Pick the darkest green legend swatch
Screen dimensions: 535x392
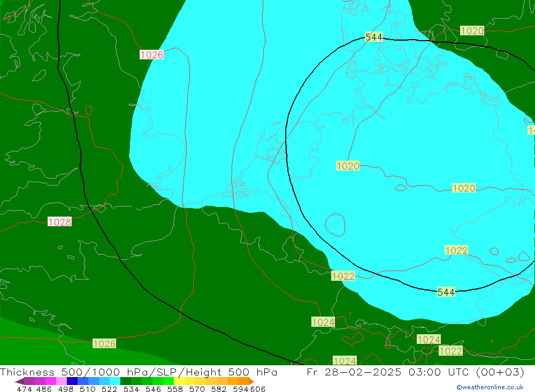[126, 381]
